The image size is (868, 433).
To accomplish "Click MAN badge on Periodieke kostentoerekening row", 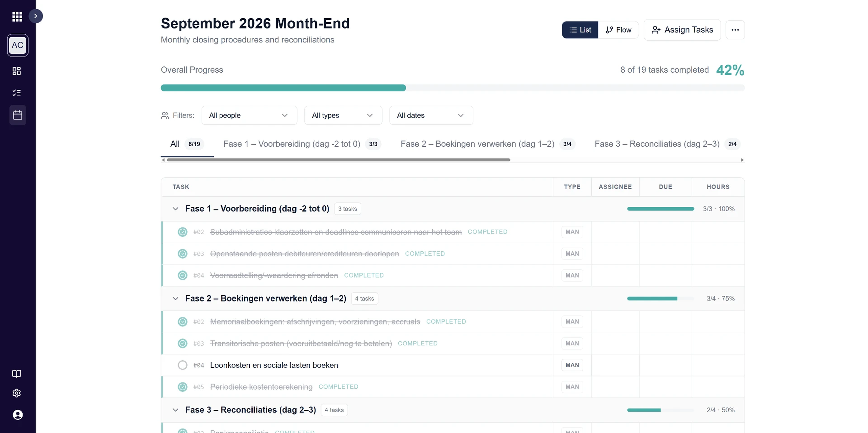I will tap(572, 387).
